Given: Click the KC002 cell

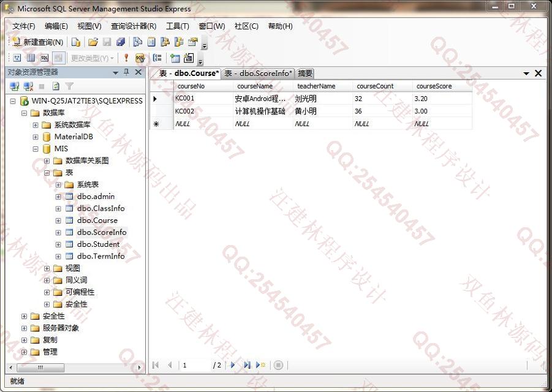Looking at the screenshot, I should point(203,111).
